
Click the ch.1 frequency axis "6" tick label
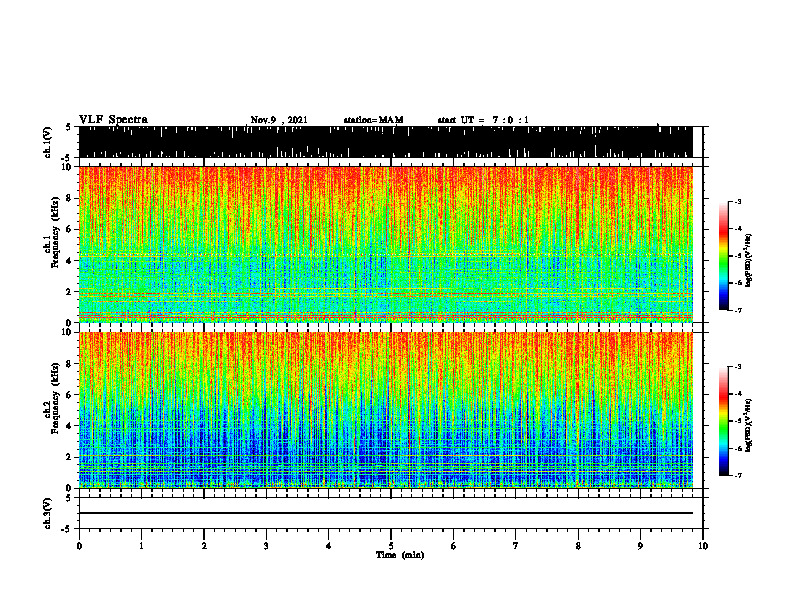[x=70, y=229]
